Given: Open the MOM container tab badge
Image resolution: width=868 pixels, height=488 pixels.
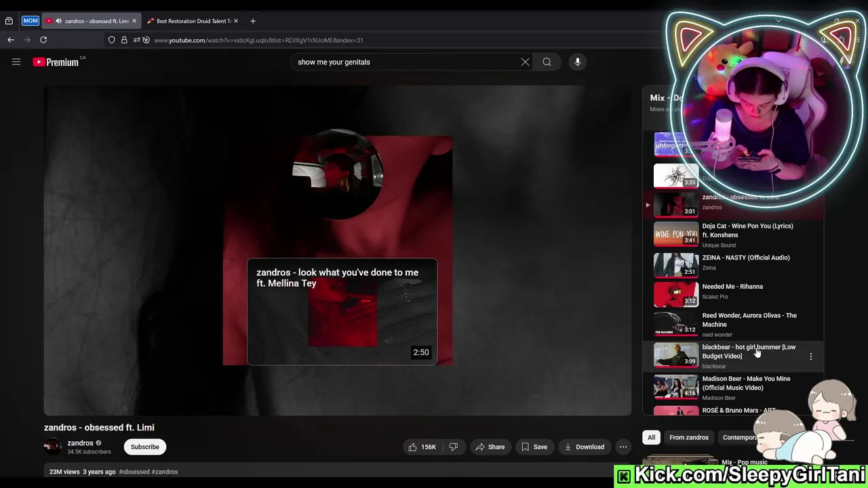Looking at the screenshot, I should pyautogui.click(x=31, y=21).
